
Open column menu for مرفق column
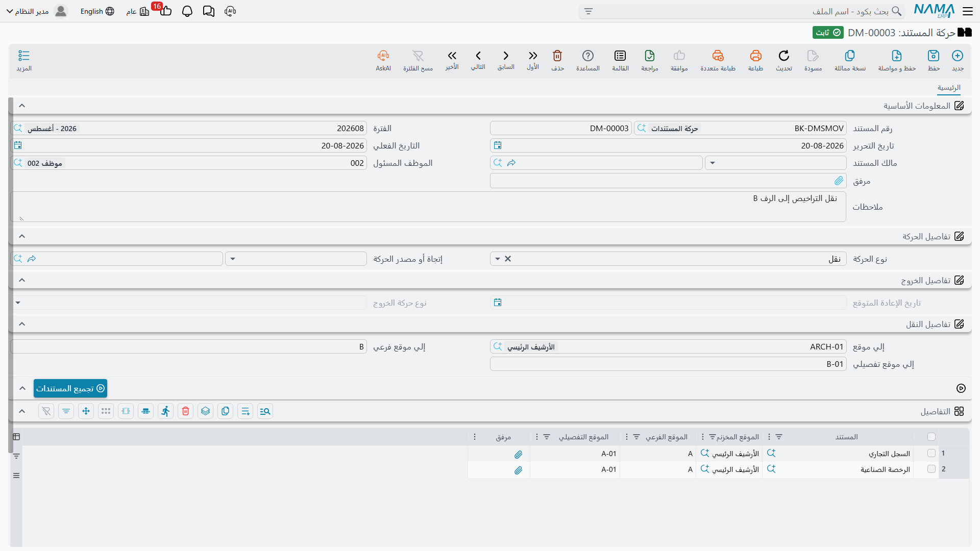click(475, 437)
